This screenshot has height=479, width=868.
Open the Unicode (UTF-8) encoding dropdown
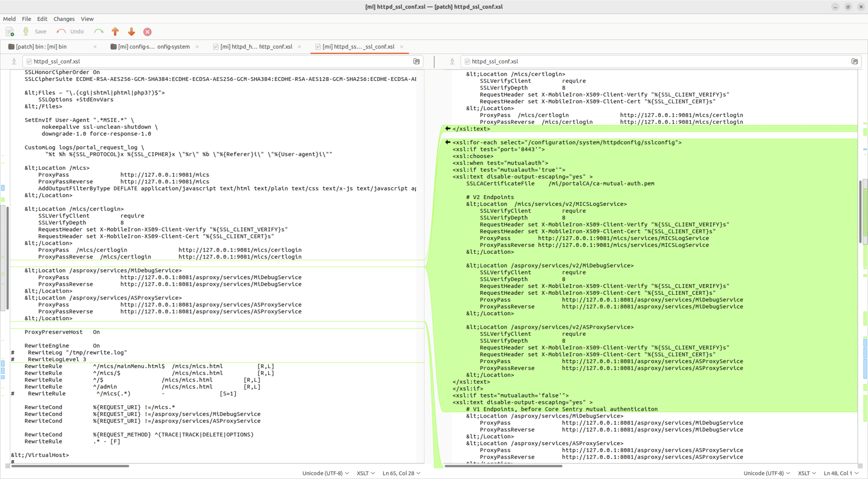tap(325, 473)
